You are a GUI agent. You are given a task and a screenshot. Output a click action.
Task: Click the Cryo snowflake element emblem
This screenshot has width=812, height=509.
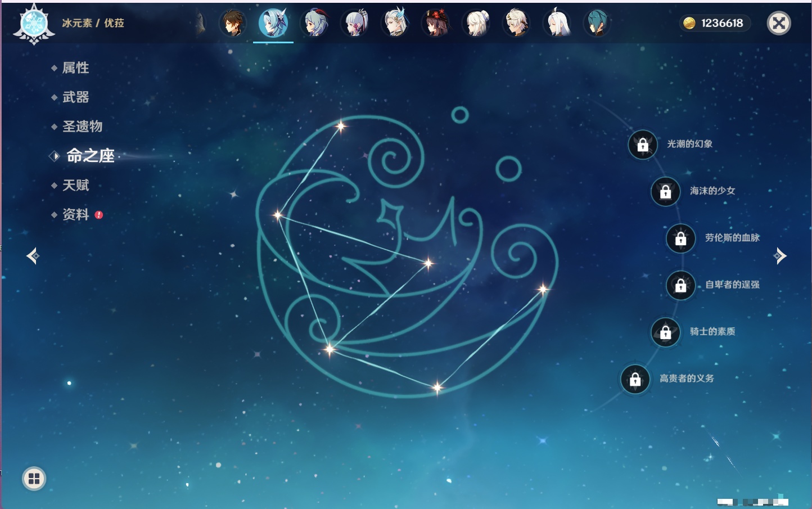coord(34,24)
